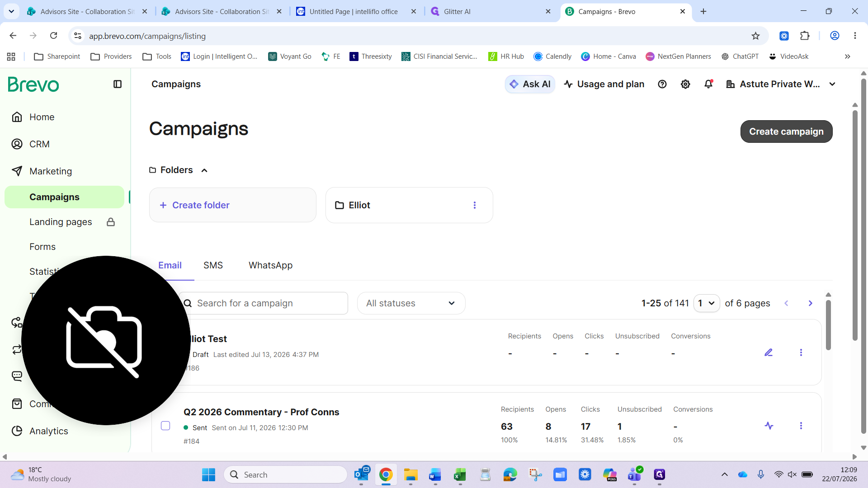This screenshot has width=868, height=488.
Task: Go to the previous page of campaigns
Action: 786,303
